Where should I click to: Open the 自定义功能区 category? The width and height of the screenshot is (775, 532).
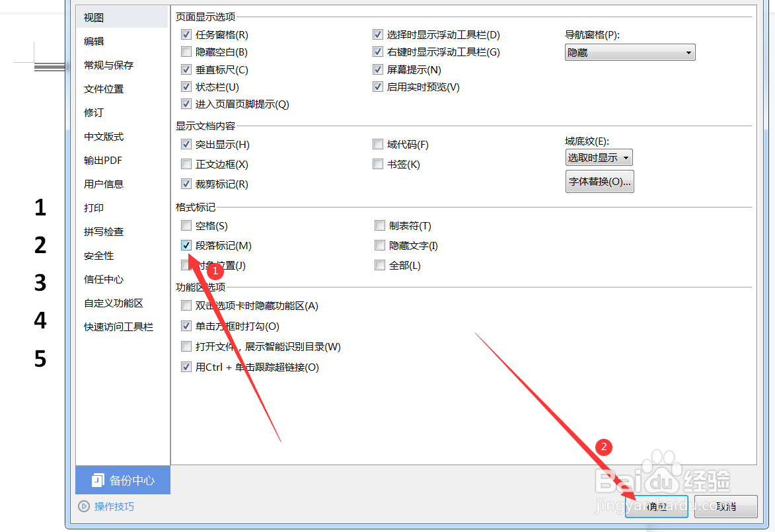(114, 303)
